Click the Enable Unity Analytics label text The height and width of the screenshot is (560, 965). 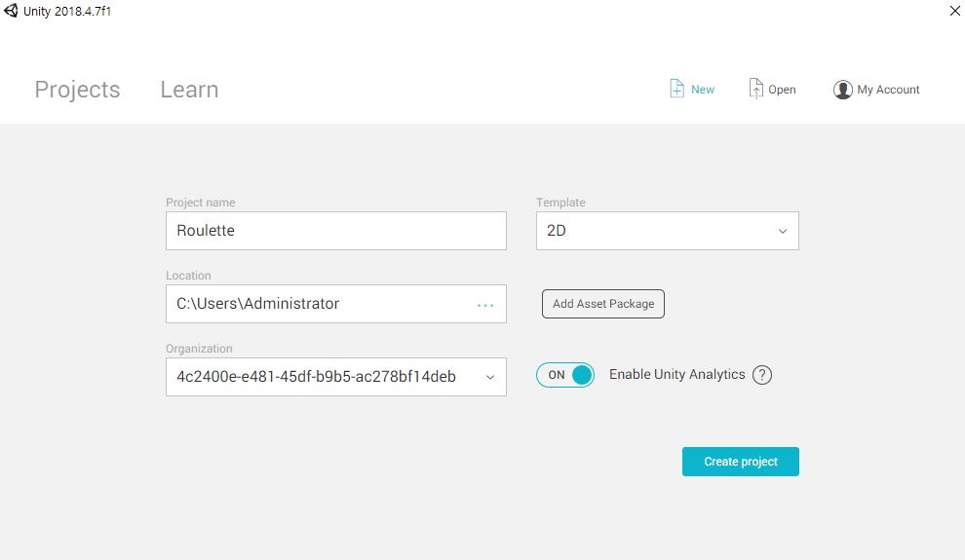(677, 374)
